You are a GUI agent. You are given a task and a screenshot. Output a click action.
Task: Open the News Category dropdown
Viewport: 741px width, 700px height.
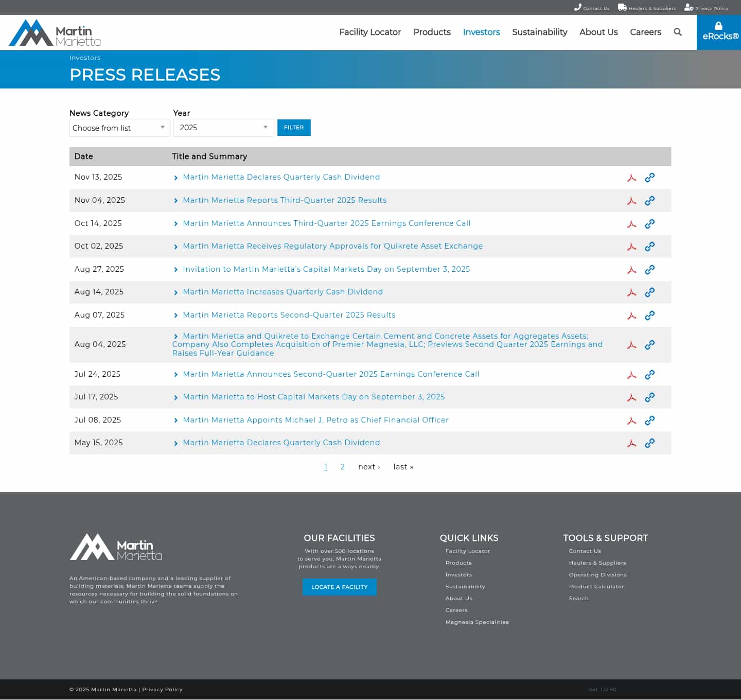(119, 128)
